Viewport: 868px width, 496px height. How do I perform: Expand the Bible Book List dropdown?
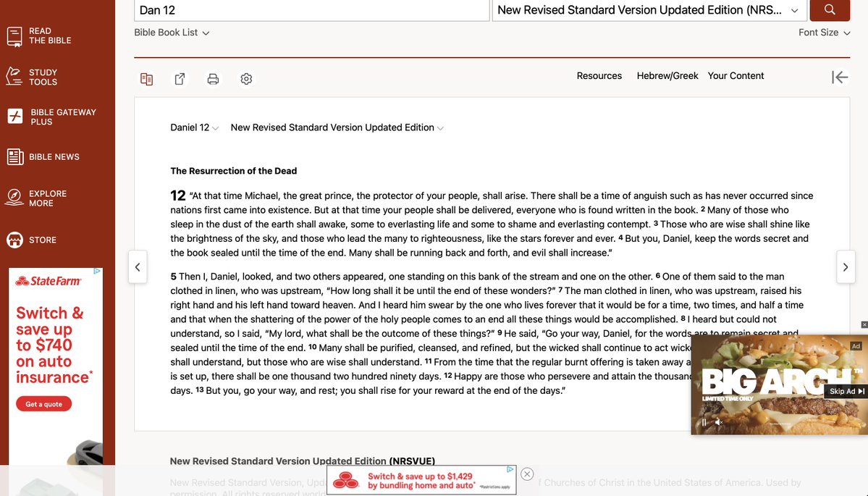tap(172, 33)
